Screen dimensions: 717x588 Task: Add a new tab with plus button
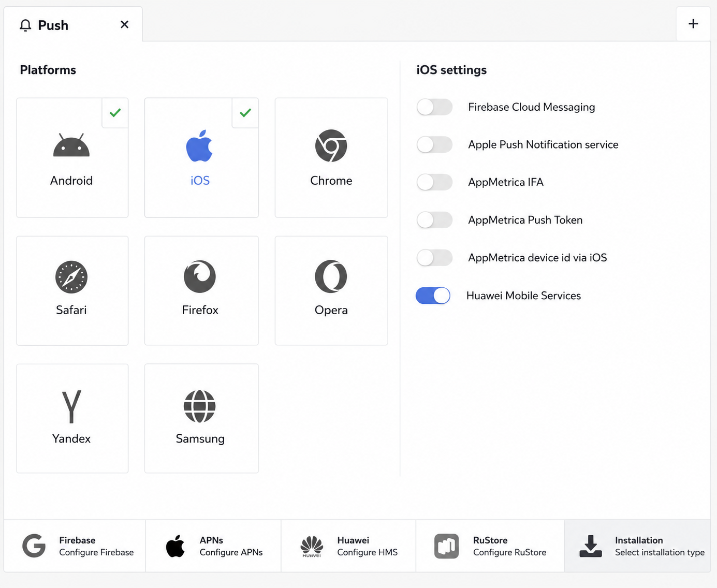coord(693,24)
